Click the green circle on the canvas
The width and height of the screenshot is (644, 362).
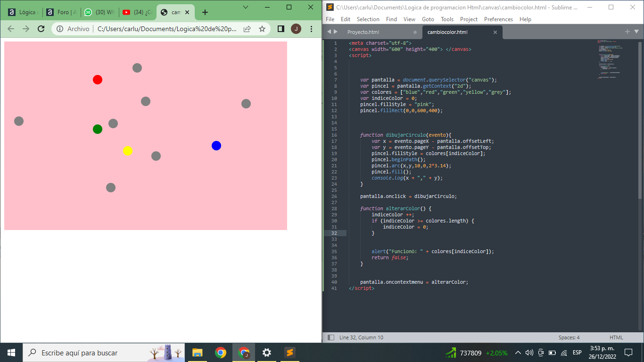98,129
